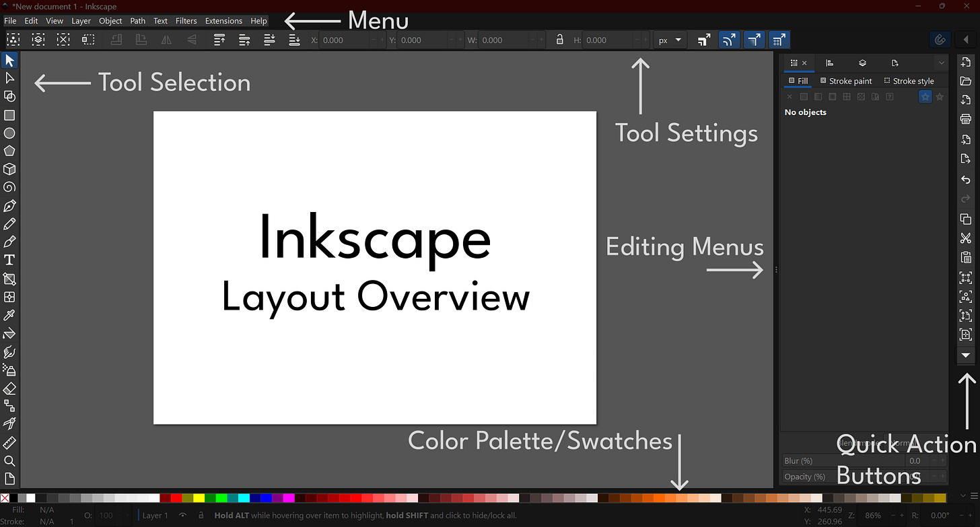
Task: Toggle Layer 1 lock icon
Action: pos(200,515)
